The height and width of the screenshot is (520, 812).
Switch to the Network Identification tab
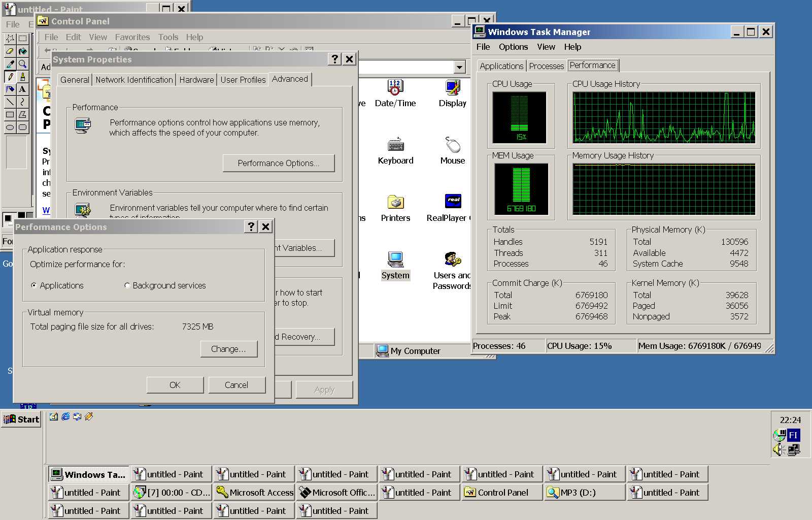click(134, 80)
